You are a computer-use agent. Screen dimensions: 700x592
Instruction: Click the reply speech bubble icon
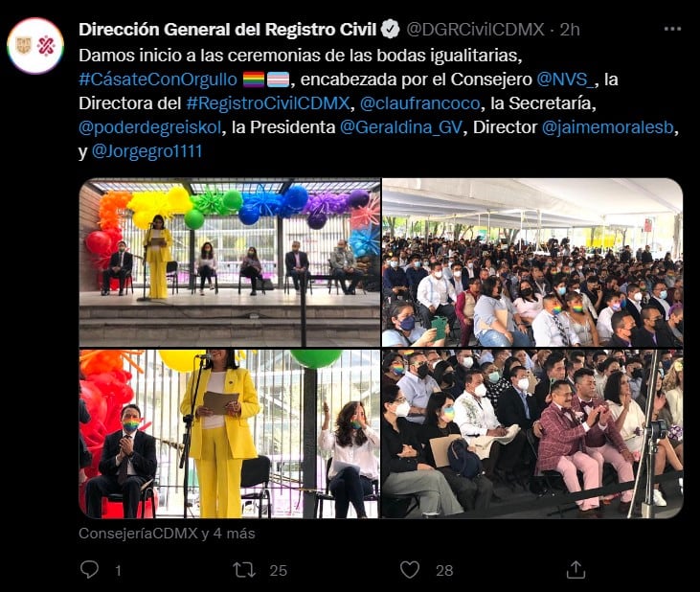click(x=89, y=570)
